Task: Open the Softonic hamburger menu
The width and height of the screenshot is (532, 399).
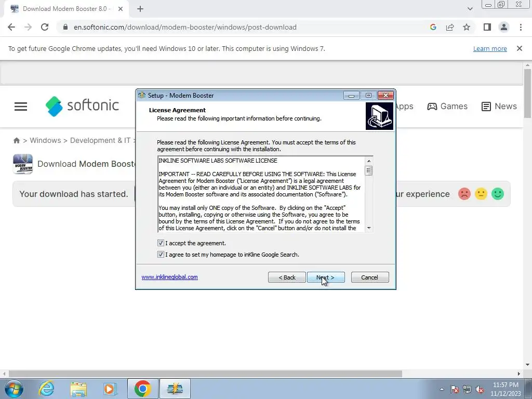Action: coord(20,106)
